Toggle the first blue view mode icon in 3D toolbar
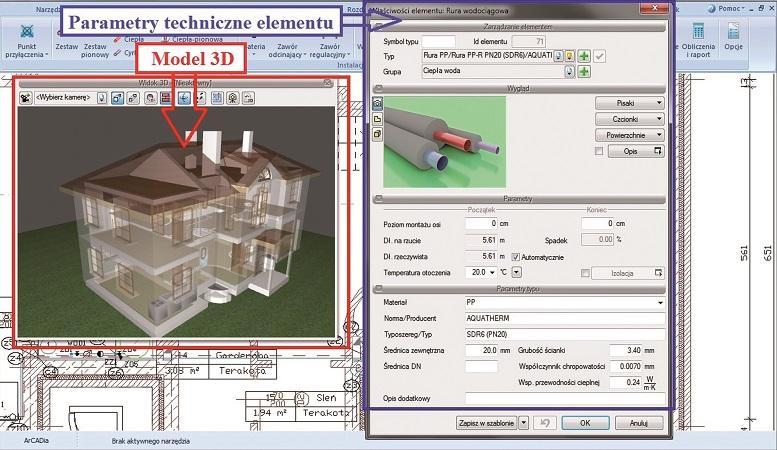 click(117, 98)
